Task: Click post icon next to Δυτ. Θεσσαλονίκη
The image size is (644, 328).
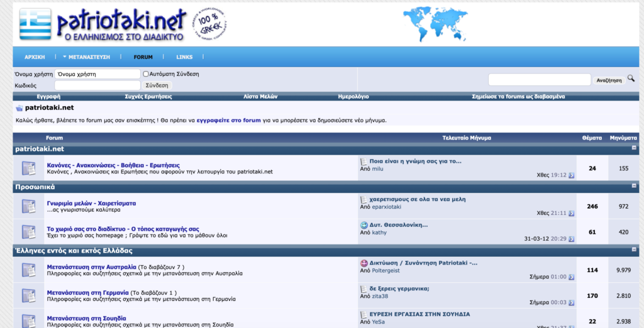Action: pyautogui.click(x=364, y=225)
